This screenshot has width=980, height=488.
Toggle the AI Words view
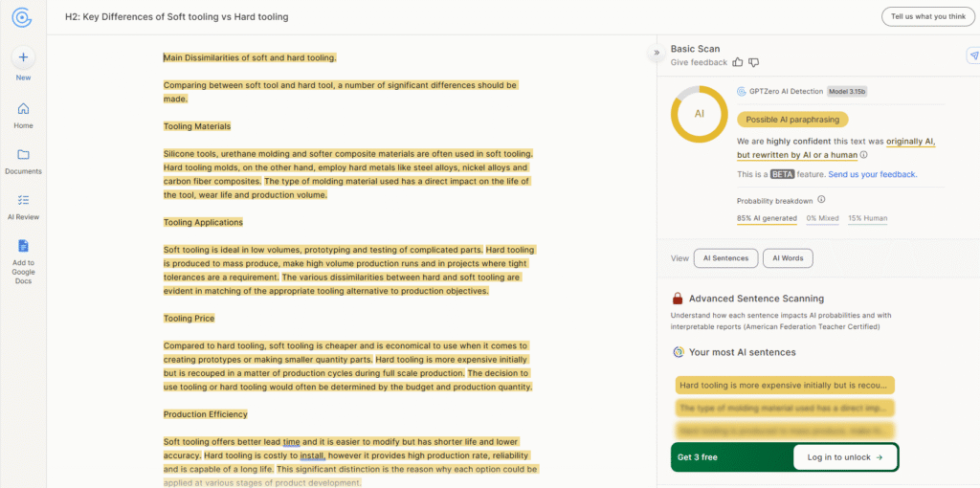click(x=788, y=258)
